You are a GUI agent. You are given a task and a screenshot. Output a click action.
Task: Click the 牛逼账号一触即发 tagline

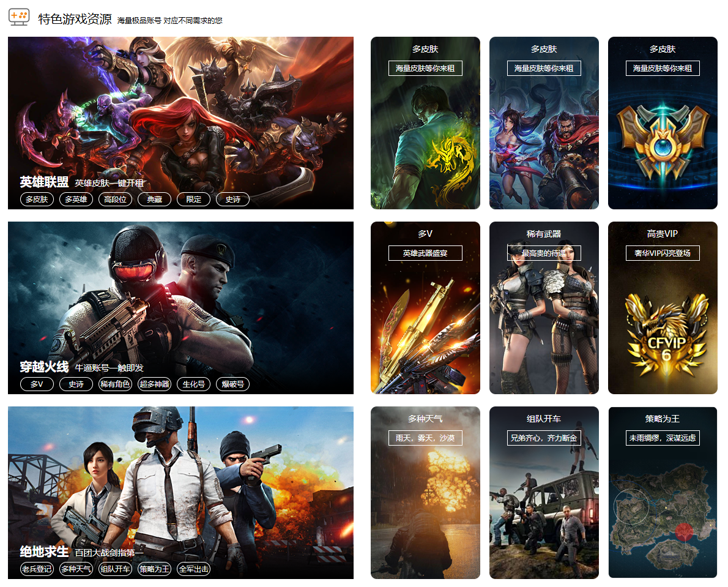coord(109,368)
